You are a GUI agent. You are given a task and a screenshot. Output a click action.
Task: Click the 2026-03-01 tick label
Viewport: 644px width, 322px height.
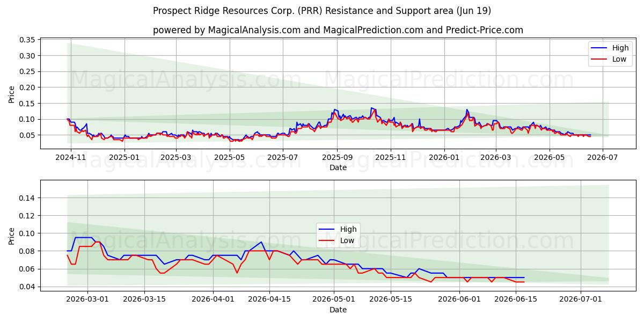[x=87, y=299]
